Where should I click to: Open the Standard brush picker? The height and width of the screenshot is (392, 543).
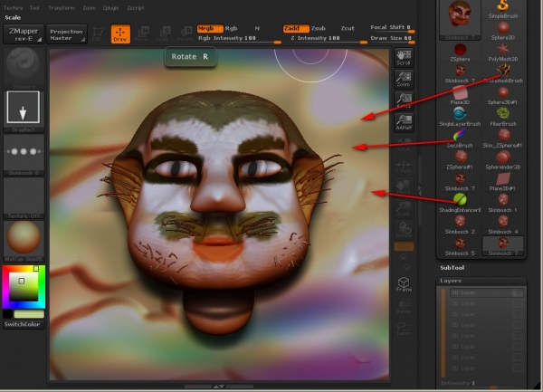pos(24,68)
